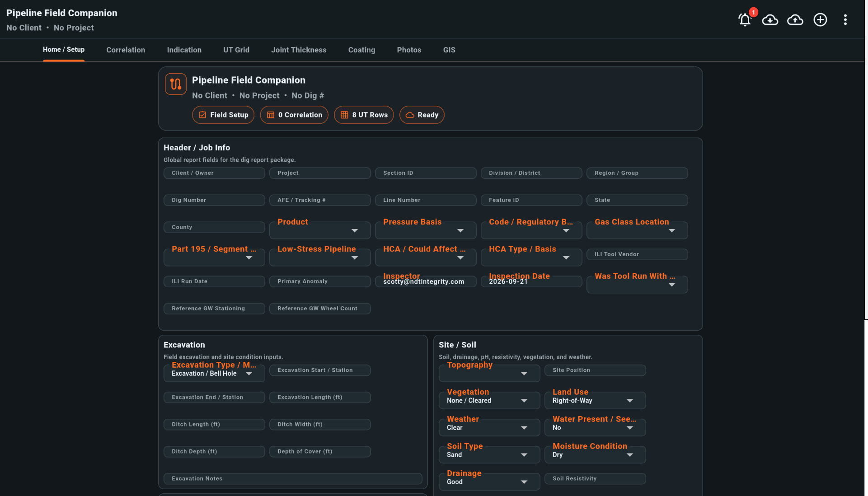Viewport: 868px width, 496px height.
Task: Expand the Part 195 / Segment dropdown
Action: 214,257
